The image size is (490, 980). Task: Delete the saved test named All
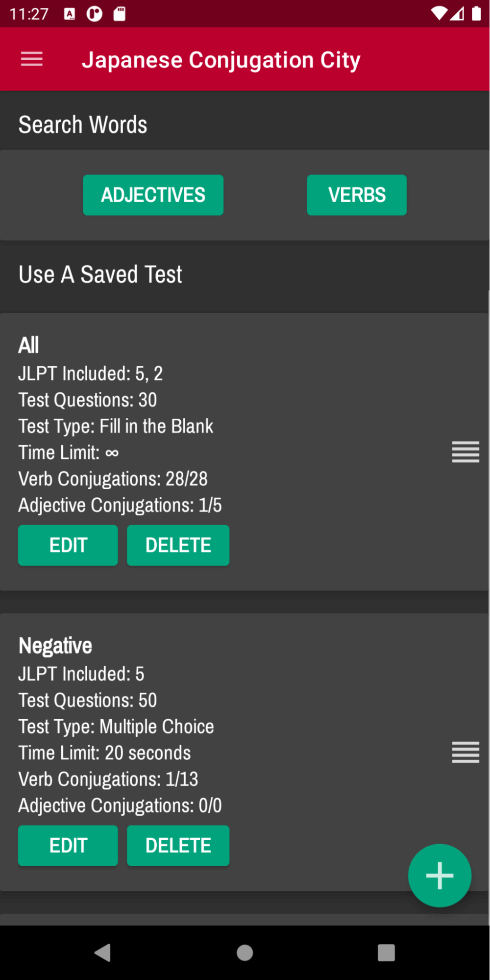[x=178, y=545]
